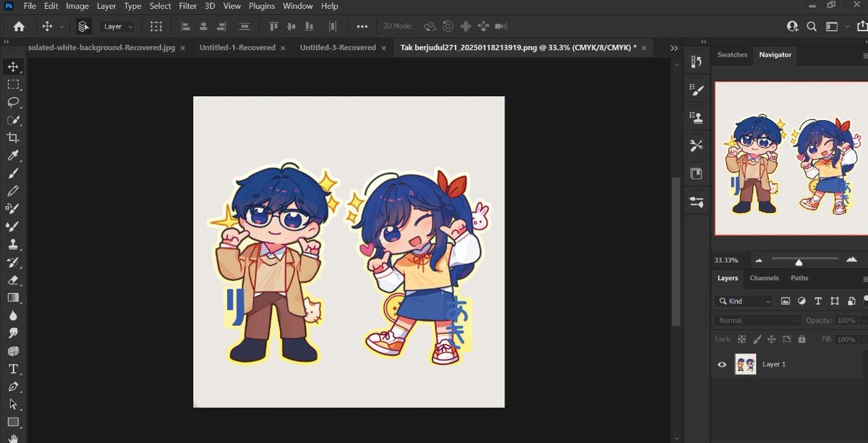
Task: Select the Move tool
Action: [x=13, y=67]
